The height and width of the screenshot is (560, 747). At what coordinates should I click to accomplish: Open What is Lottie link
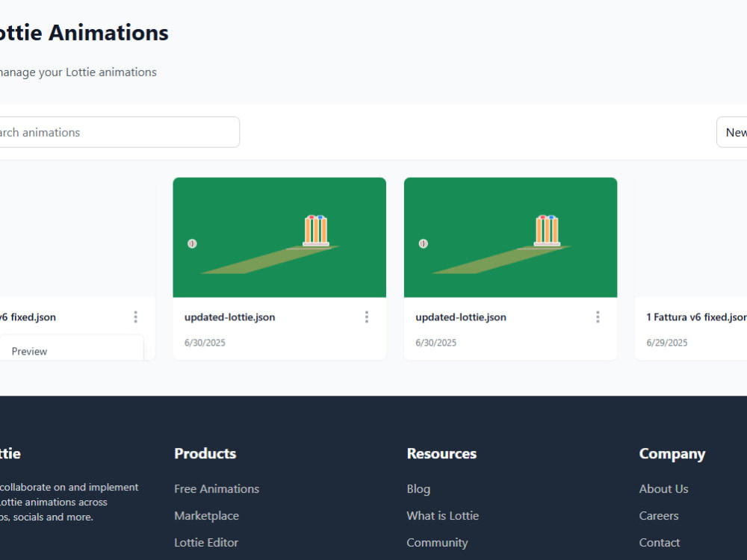click(443, 516)
